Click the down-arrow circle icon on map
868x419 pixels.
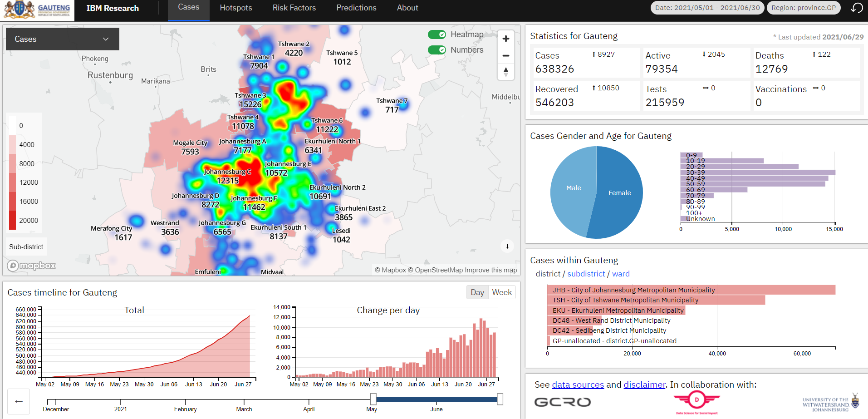click(x=507, y=246)
